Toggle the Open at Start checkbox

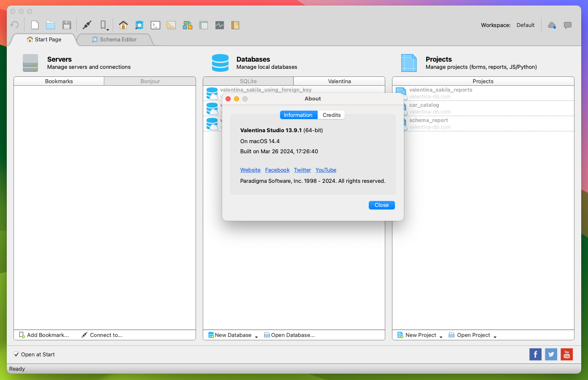click(x=16, y=355)
